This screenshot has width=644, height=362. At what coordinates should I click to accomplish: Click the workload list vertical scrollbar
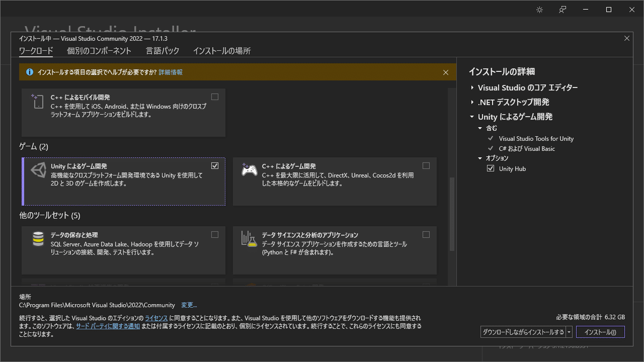pos(452,215)
